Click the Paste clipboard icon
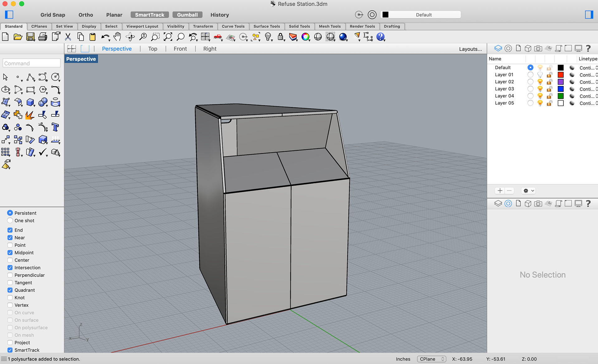The image size is (598, 364). click(x=93, y=37)
